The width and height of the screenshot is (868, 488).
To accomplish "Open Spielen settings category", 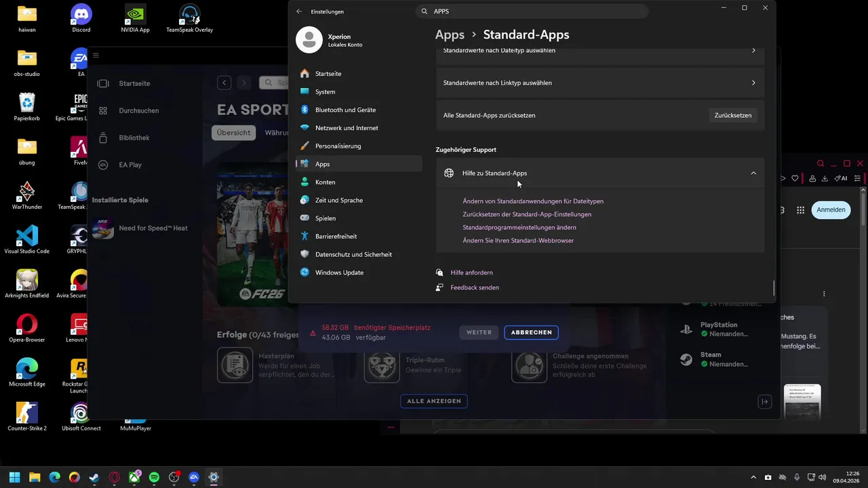I will [x=359, y=218].
